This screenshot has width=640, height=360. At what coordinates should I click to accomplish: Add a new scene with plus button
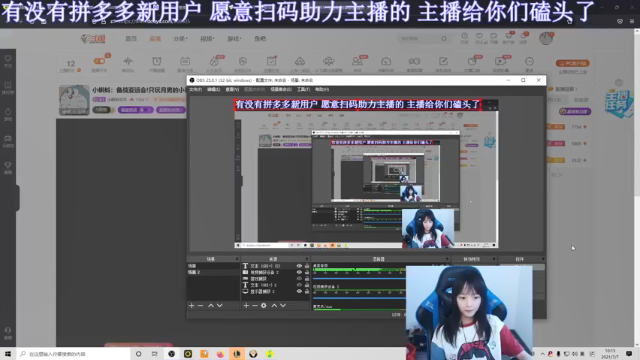pyautogui.click(x=191, y=305)
